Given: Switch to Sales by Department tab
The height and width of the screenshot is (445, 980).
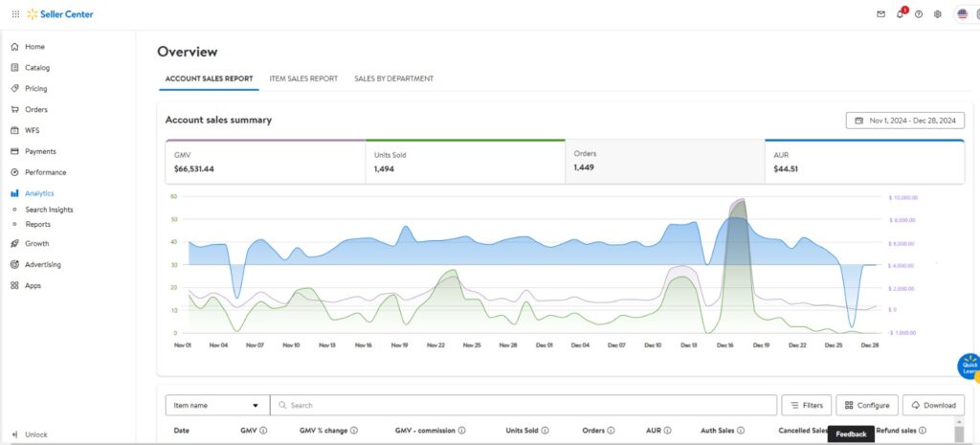Looking at the screenshot, I should (393, 78).
